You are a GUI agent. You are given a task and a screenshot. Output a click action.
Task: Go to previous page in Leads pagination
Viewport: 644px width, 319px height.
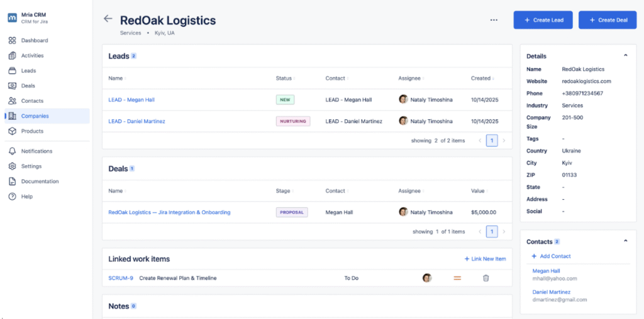tap(480, 141)
